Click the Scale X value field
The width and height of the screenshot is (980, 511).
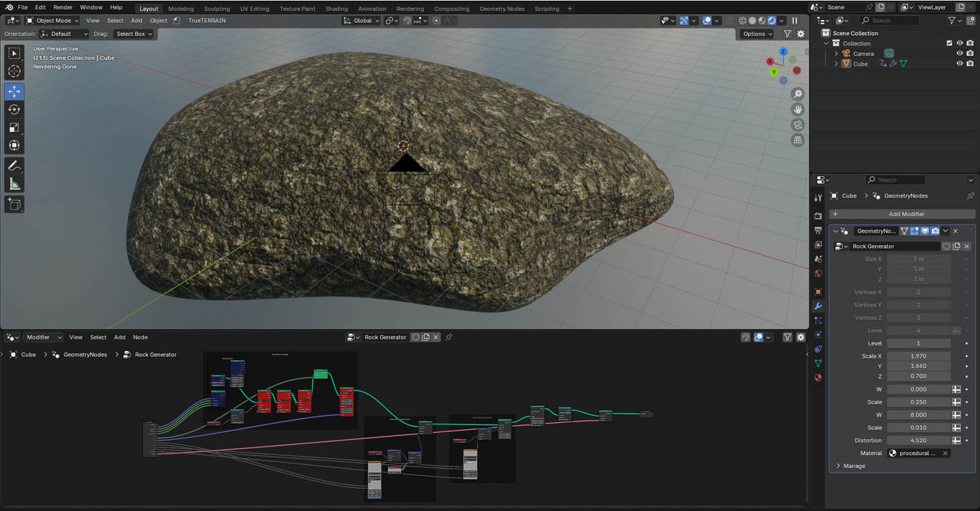[x=918, y=356]
